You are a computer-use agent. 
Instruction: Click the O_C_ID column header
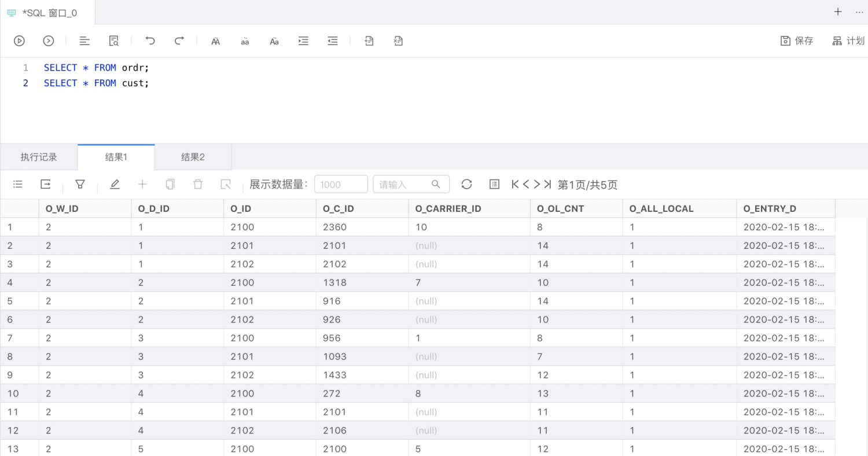point(362,208)
